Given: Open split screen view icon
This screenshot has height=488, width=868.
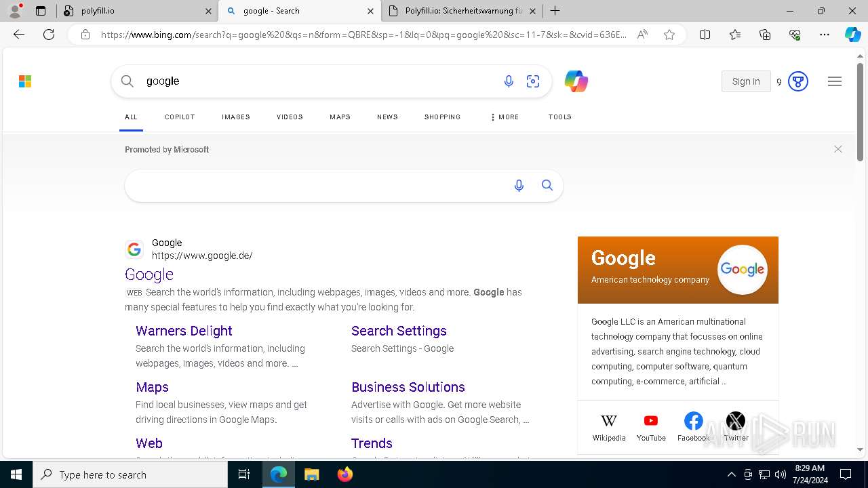Looking at the screenshot, I should pyautogui.click(x=705, y=35).
